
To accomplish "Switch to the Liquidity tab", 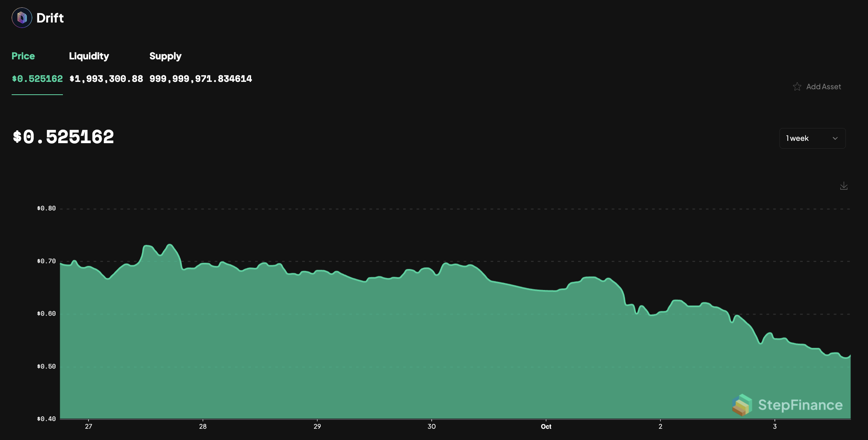I will tap(89, 56).
